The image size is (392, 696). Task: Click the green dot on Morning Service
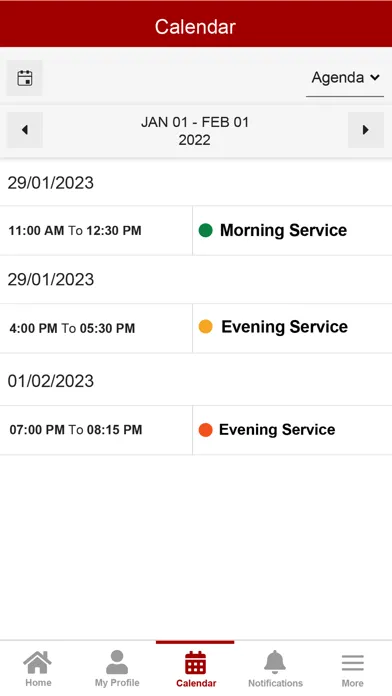point(205,230)
